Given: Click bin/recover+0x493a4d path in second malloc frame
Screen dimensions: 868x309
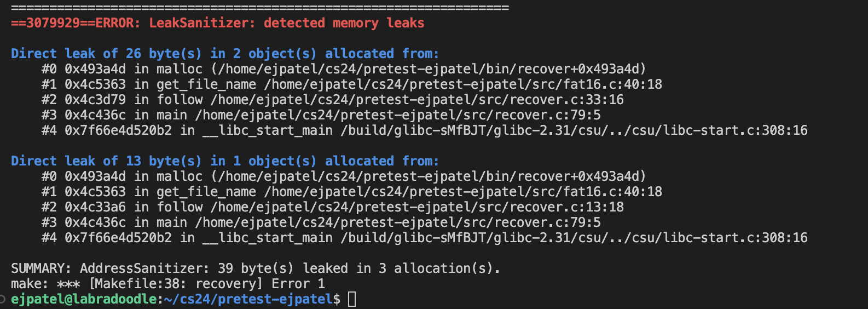Looking at the screenshot, I should [x=401, y=176].
